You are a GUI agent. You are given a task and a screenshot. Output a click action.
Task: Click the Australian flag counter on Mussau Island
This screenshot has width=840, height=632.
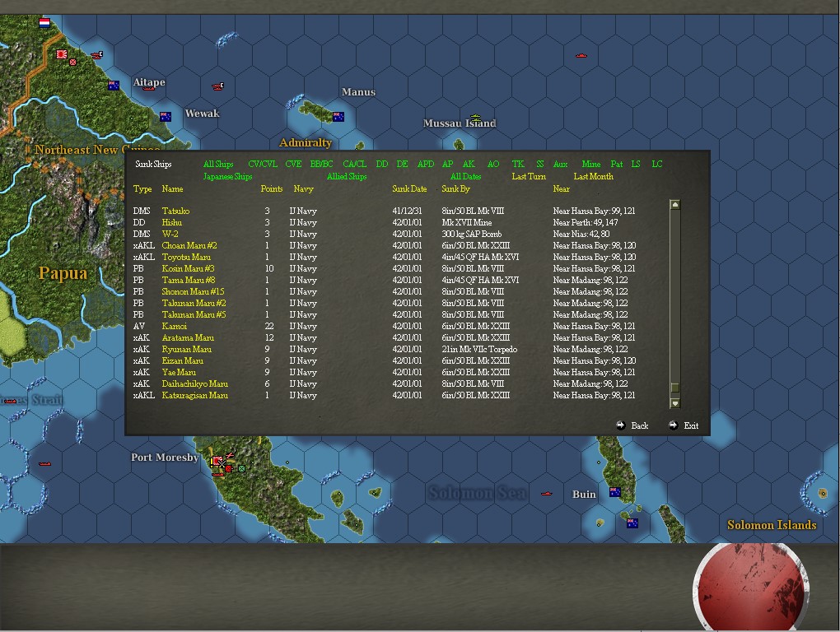point(475,118)
